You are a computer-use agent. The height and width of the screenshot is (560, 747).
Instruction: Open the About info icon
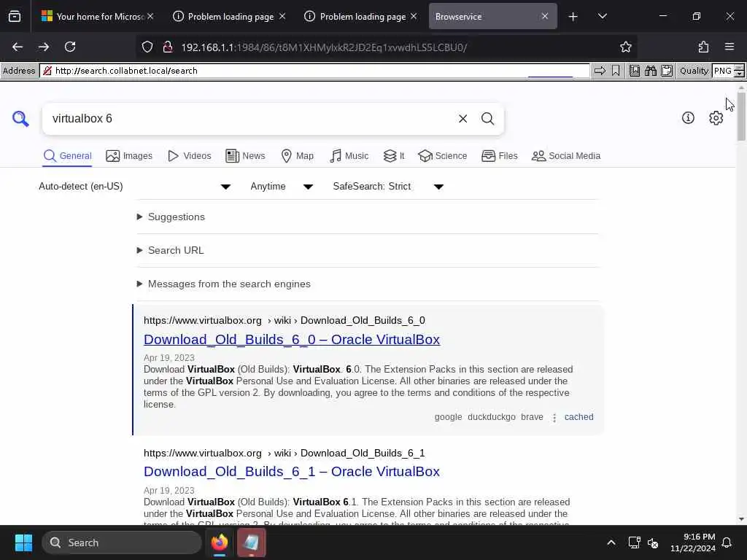point(688,117)
